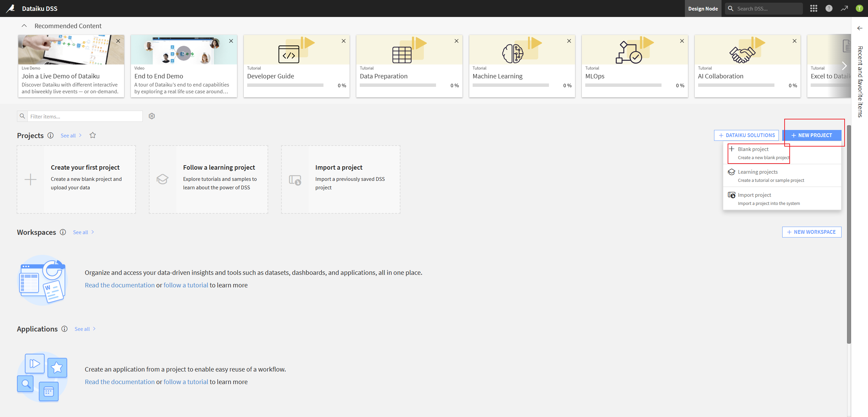
Task: Open the green user profile avatar
Action: (x=859, y=8)
